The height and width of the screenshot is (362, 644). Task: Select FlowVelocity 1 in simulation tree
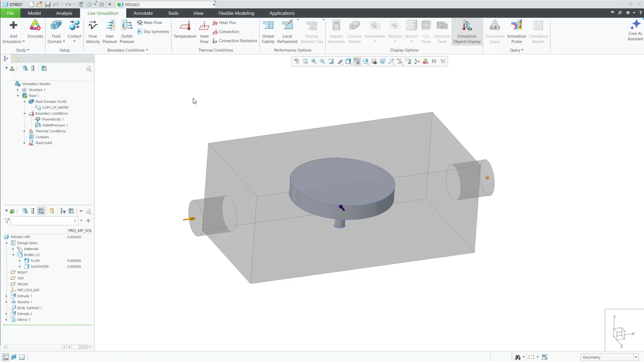(x=53, y=119)
